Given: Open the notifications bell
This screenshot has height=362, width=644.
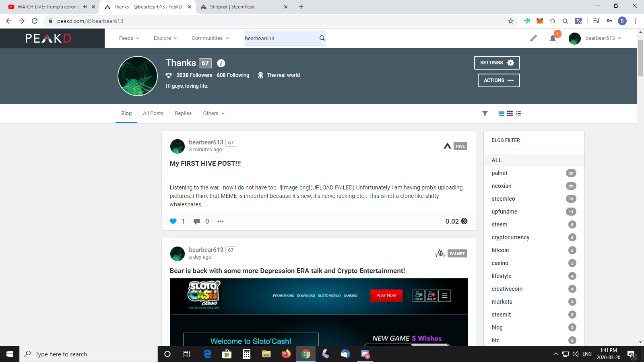Looking at the screenshot, I should (553, 38).
